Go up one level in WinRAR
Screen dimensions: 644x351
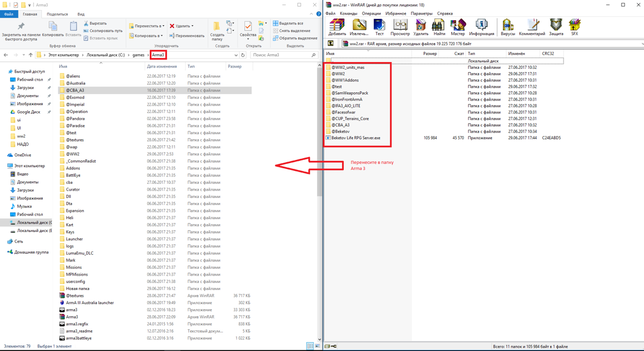[330, 44]
